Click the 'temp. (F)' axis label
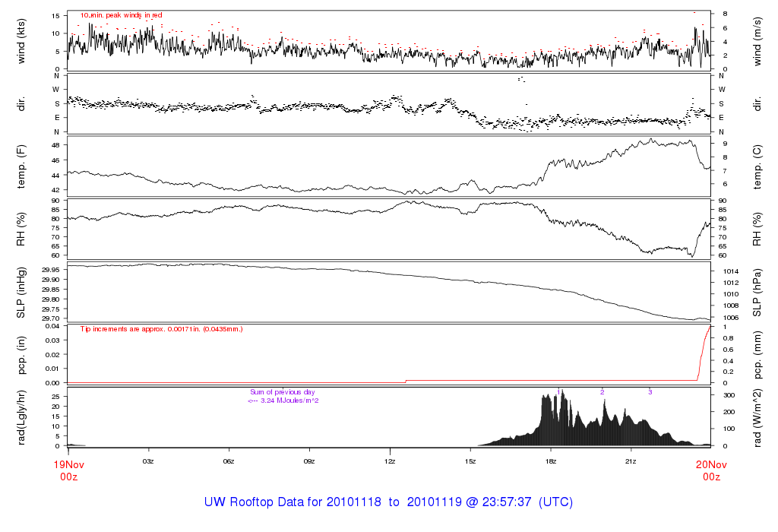Screen dimensions: 778x532 (21, 166)
